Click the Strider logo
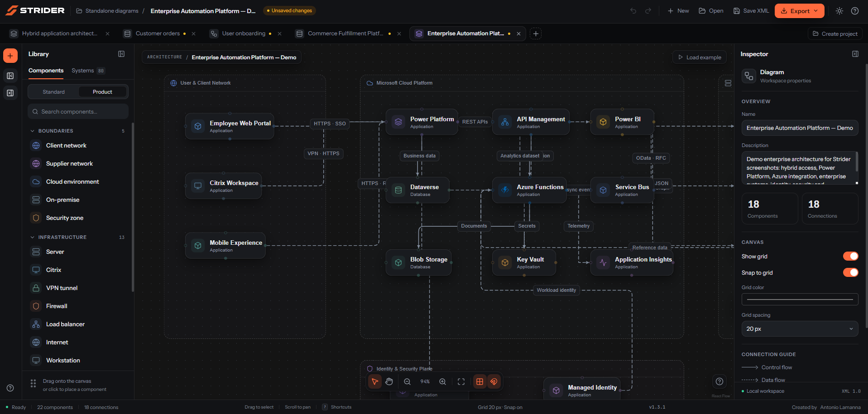 point(35,10)
